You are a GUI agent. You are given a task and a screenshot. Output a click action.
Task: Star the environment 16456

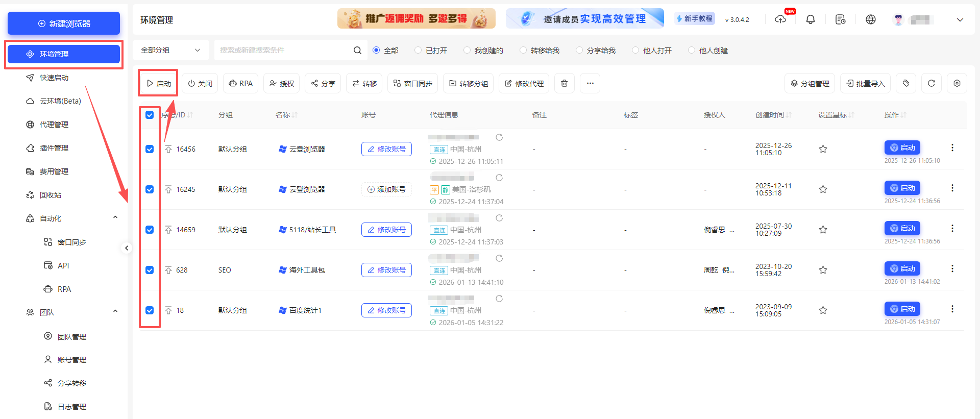823,149
